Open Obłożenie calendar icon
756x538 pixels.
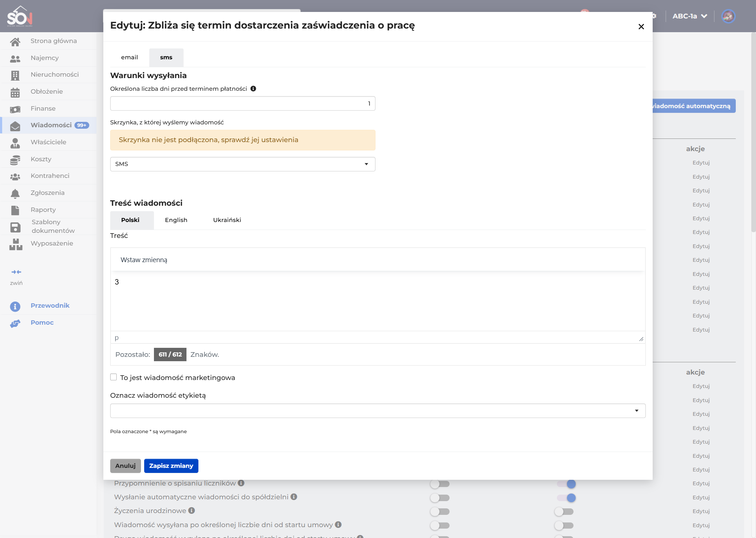pyautogui.click(x=15, y=93)
